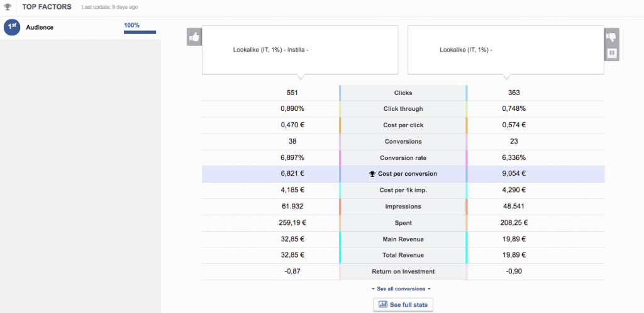
Task: Click the Conversion rate label
Action: coord(403,158)
